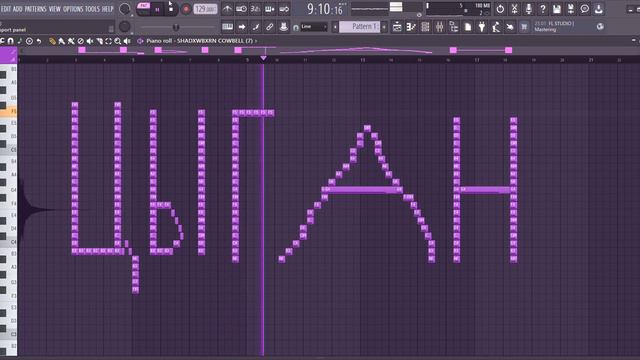Toggle wait for input before recording
This screenshot has width=640, height=360.
tap(241, 9)
